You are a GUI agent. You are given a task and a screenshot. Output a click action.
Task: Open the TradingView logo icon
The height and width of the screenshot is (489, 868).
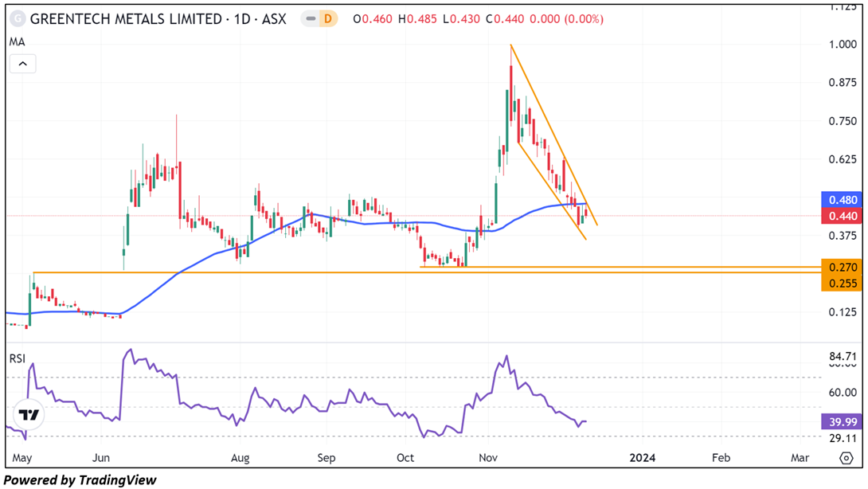point(28,414)
